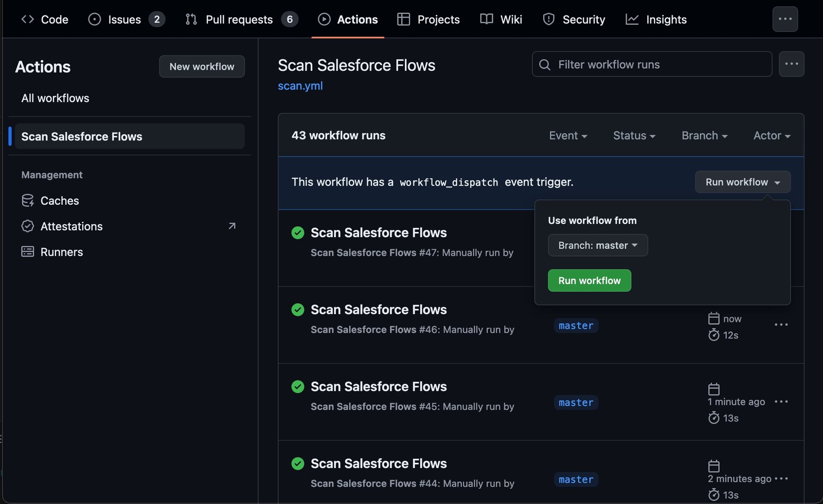
Task: Click the Attestations verified badge icon
Action: tap(28, 226)
